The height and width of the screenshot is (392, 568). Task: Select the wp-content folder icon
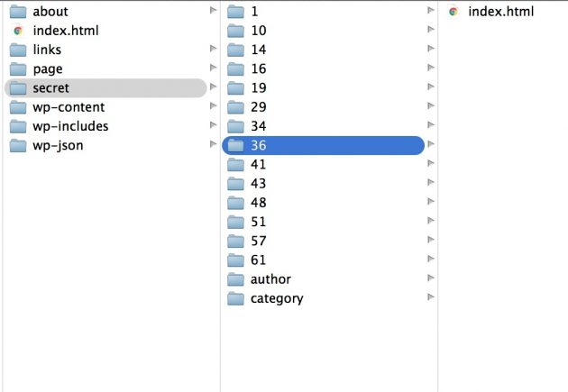pyautogui.click(x=18, y=107)
